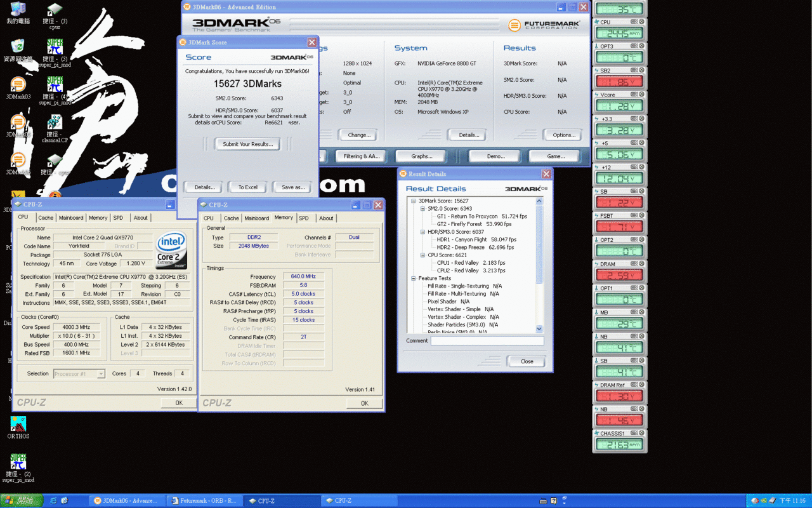Close the CPU fan speed gauge
This screenshot has width=812, height=508.
pos(641,22)
